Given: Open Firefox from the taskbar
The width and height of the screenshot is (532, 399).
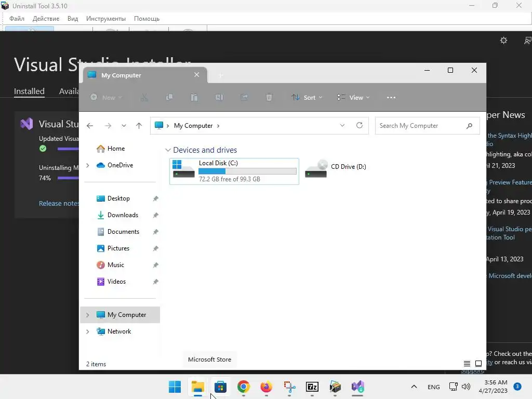Looking at the screenshot, I should point(267,387).
